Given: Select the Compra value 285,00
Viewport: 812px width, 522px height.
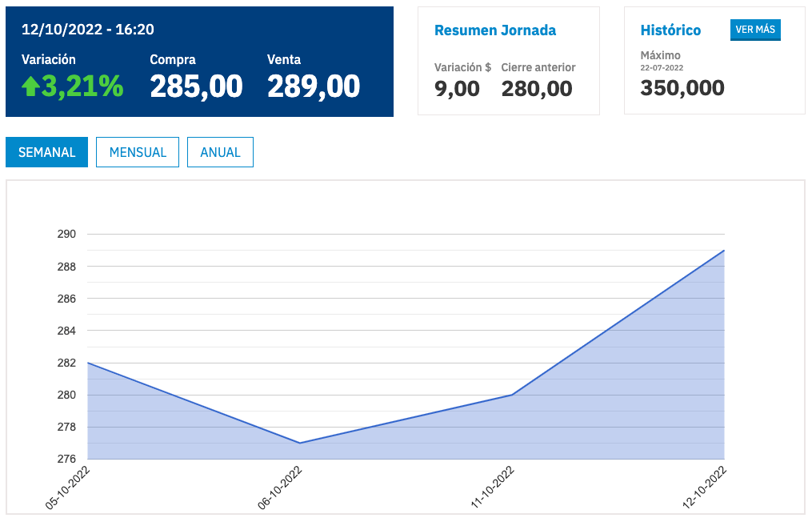Looking at the screenshot, I should [x=196, y=86].
